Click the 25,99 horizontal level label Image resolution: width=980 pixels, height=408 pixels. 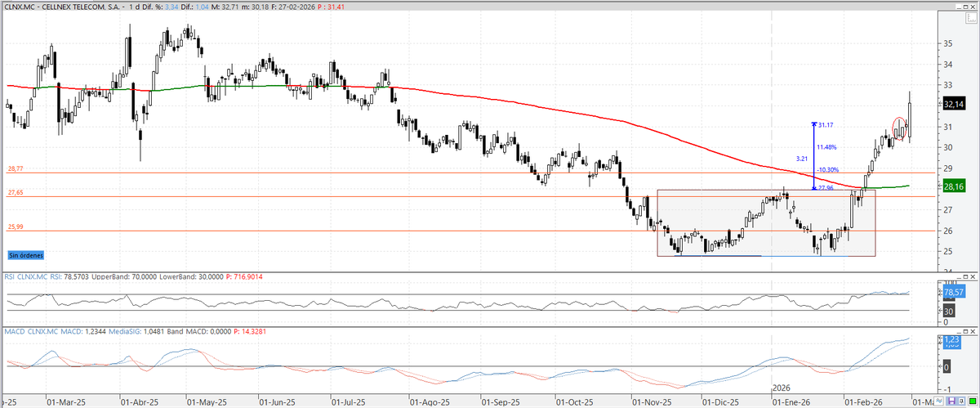[16, 226]
